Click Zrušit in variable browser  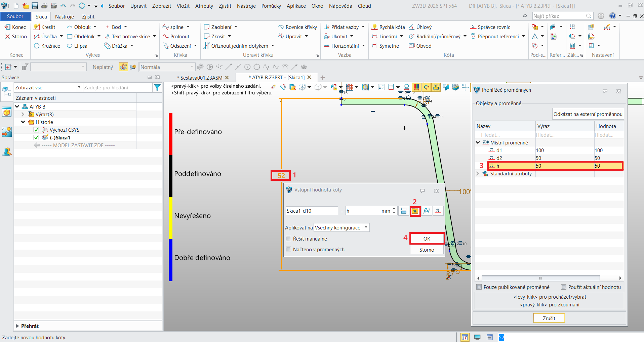tap(549, 318)
